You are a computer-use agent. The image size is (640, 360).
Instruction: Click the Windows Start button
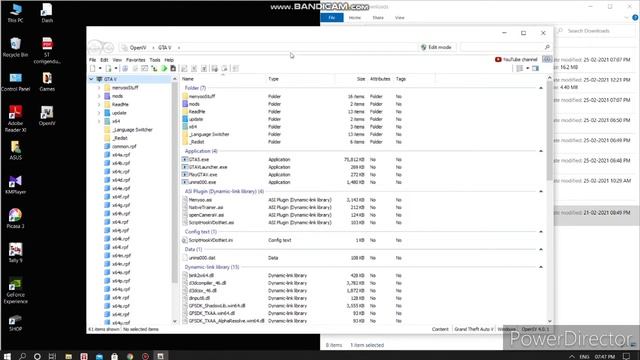(7, 356)
